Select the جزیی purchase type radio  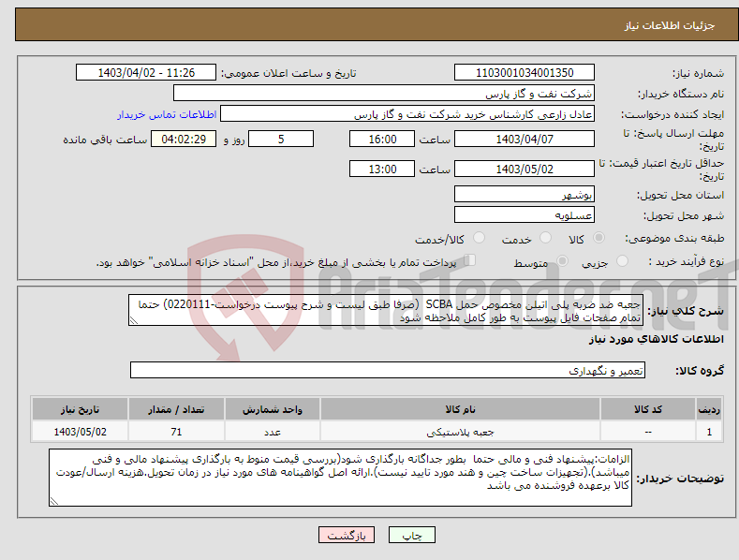[x=622, y=260]
